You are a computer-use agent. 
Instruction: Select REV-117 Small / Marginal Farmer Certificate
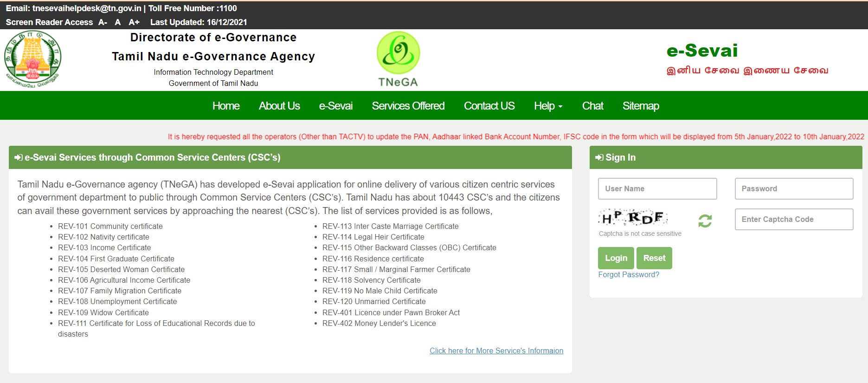click(x=396, y=269)
